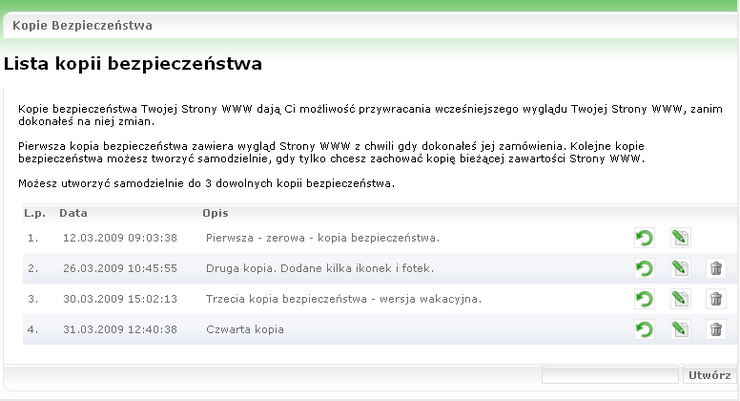
Task: Click the Utwórz button
Action: point(709,376)
